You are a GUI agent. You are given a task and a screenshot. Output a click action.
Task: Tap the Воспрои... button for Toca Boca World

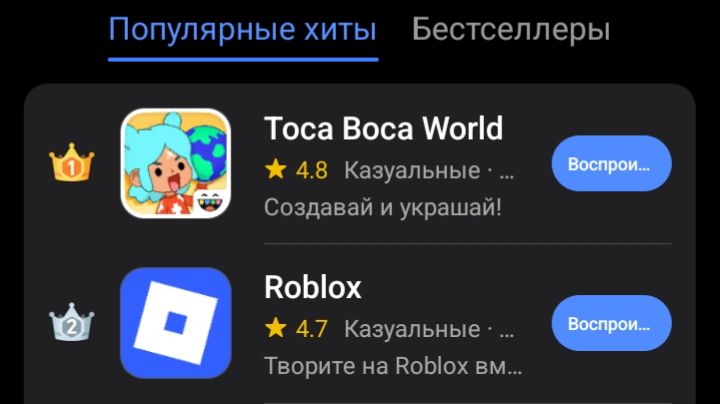pyautogui.click(x=611, y=163)
